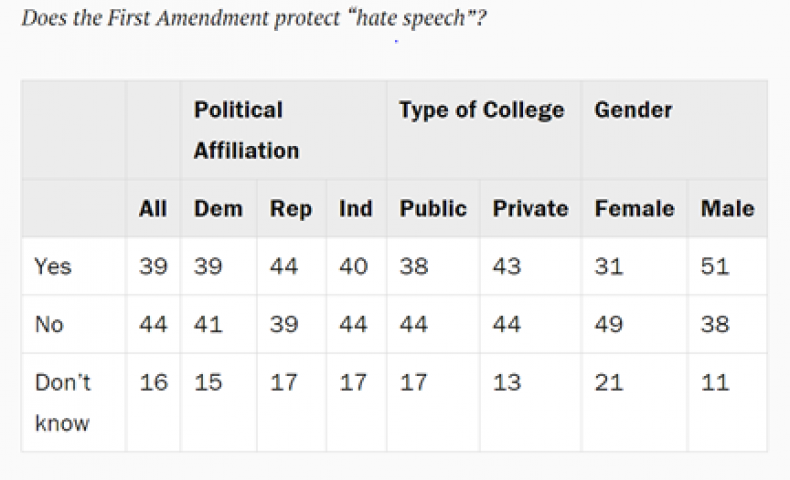
Task: Click the 'Male' column header
Action: click(x=728, y=209)
